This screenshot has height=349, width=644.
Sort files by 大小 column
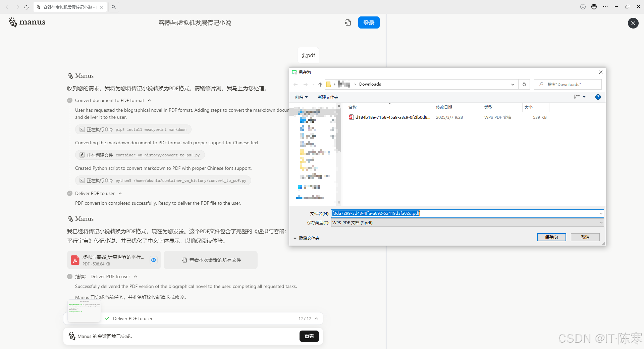[x=536, y=107]
